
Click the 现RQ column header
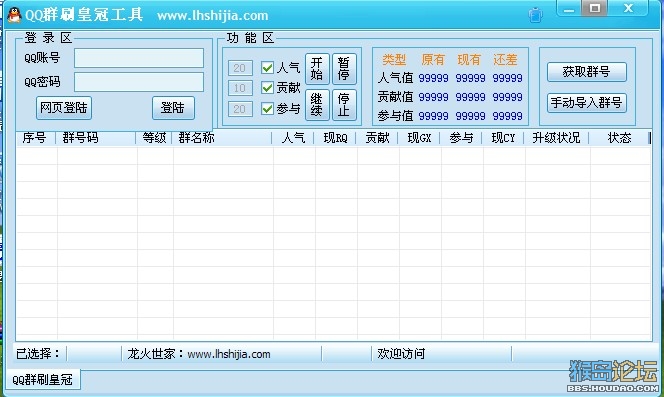335,138
